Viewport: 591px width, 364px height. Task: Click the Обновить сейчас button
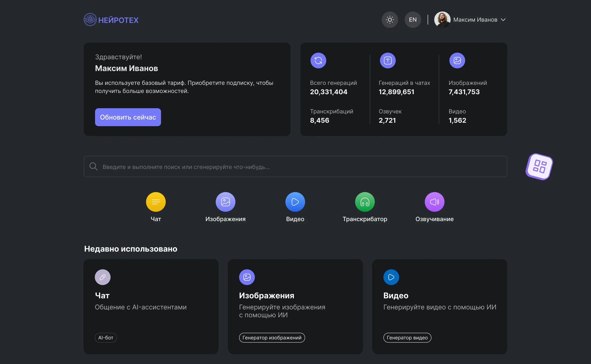[128, 117]
